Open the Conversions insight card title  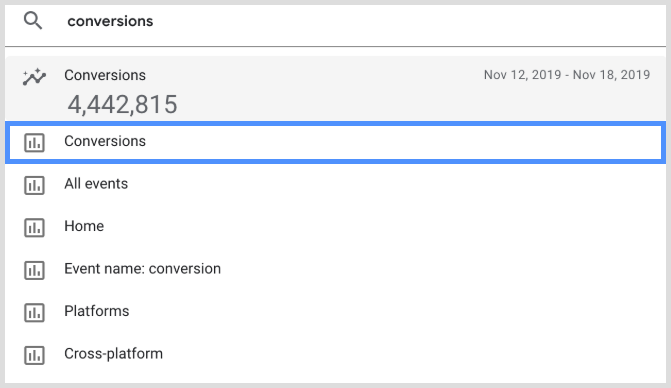click(105, 75)
